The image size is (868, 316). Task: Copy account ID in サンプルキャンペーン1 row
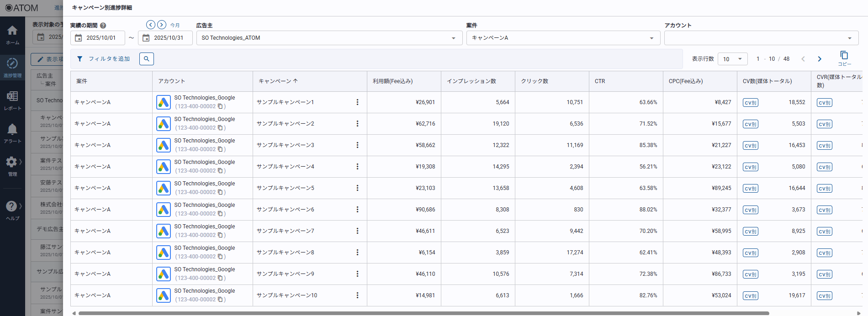(x=220, y=106)
